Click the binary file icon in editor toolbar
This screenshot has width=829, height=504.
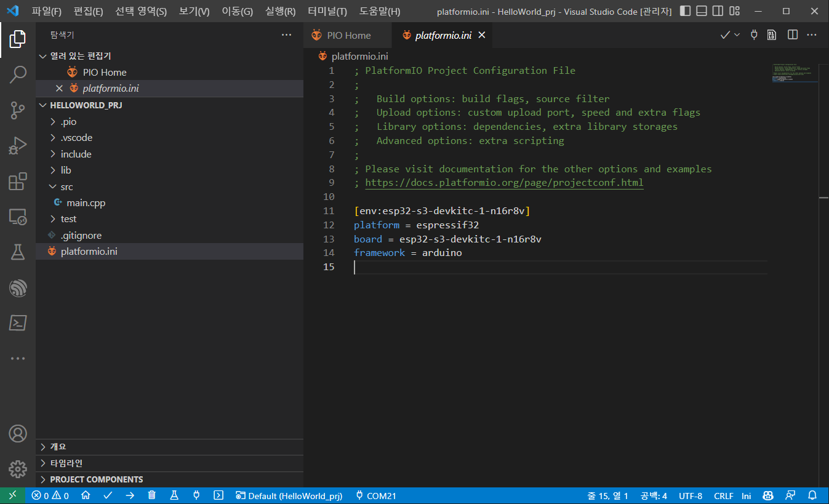772,35
